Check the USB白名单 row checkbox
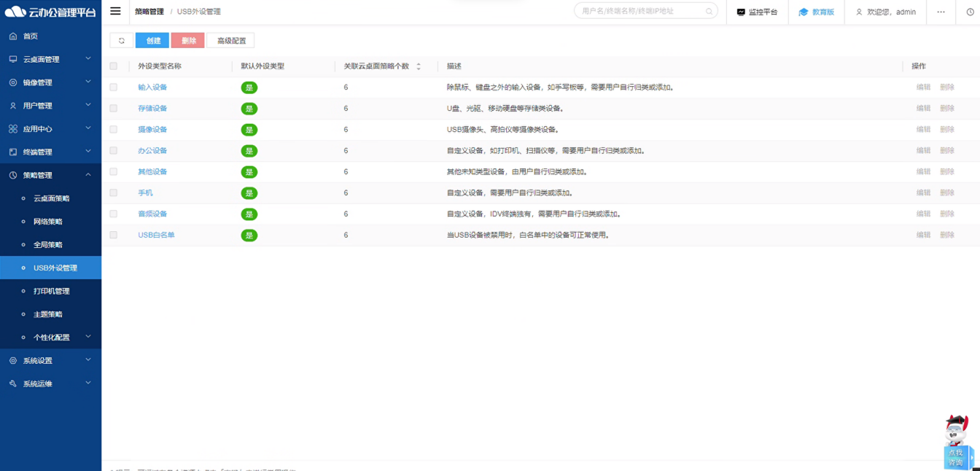 pos(113,235)
